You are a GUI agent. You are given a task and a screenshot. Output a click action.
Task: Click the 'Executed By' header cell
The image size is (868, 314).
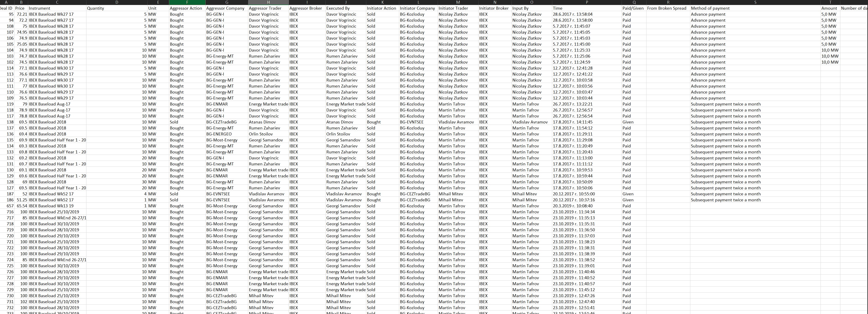(x=346, y=8)
